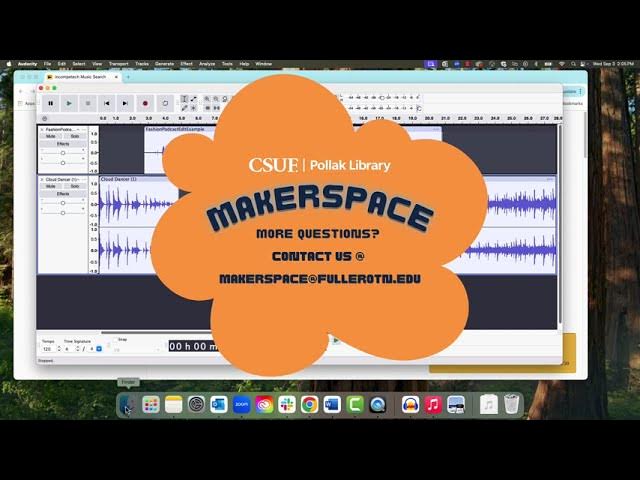Image resolution: width=640 pixels, height=480 pixels.
Task: Click the Fit Selection zoom icon
Action: click(x=225, y=99)
